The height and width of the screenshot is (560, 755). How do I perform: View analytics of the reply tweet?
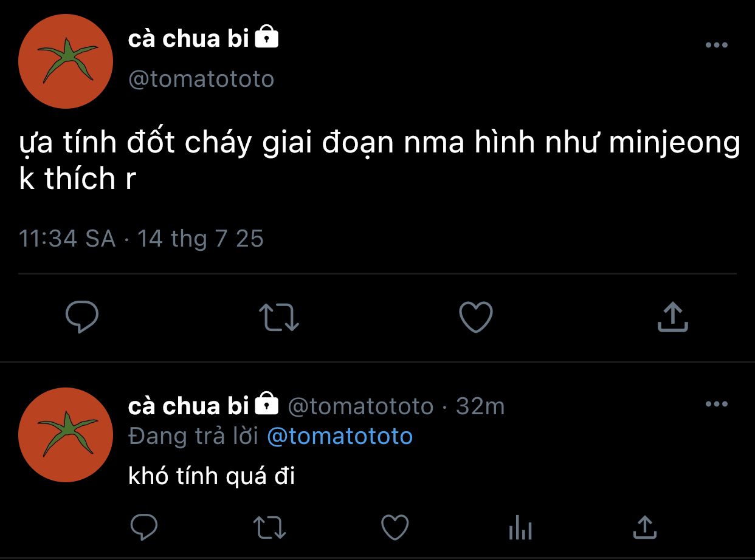(x=520, y=527)
